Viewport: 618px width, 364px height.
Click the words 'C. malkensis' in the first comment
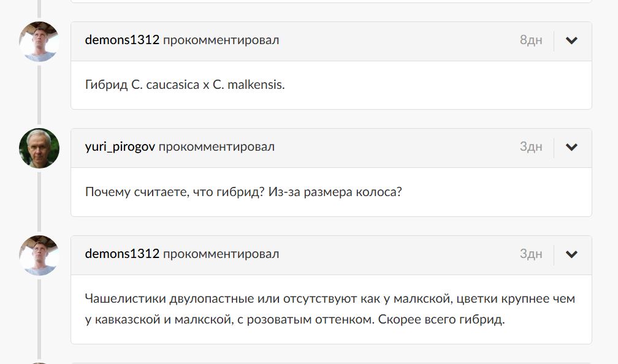point(248,85)
